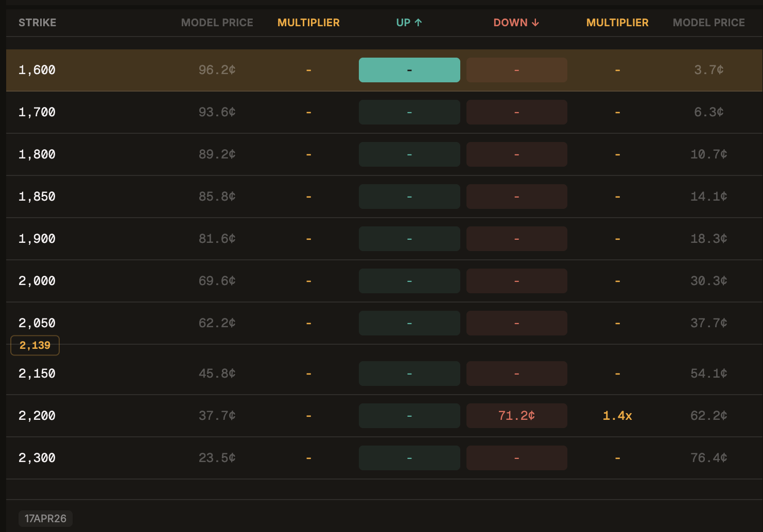Click the 2,300 strike cell
The image size is (763, 532).
click(37, 458)
